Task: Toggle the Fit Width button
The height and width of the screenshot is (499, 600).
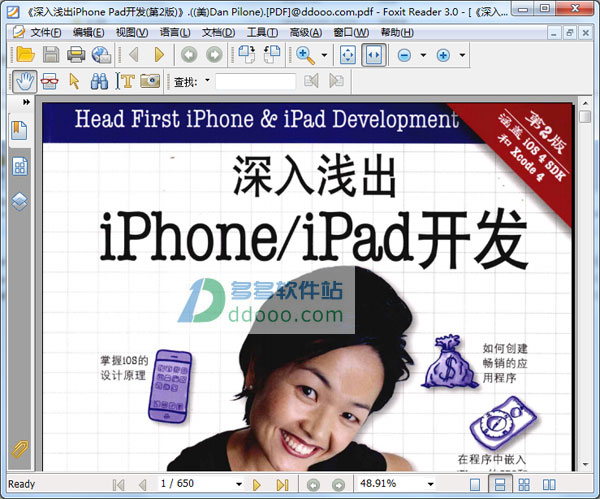Action: click(x=374, y=55)
